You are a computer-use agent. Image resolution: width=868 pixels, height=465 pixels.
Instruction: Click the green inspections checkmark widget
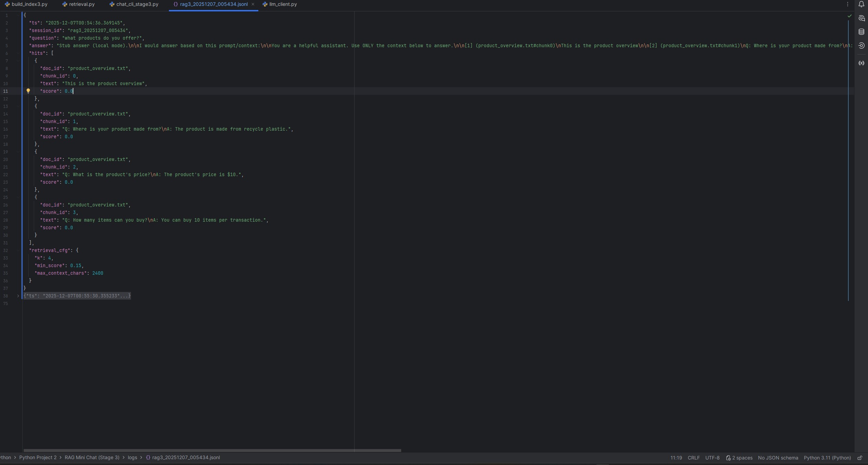(x=849, y=16)
